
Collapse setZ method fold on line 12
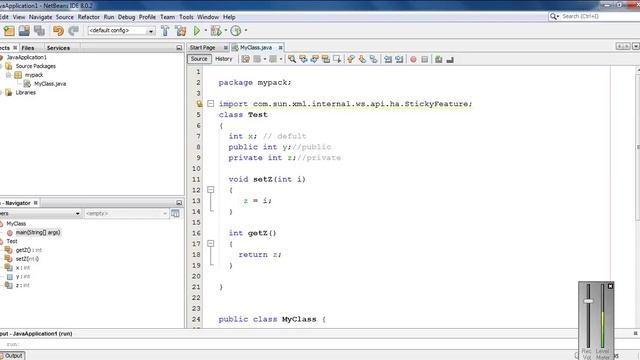point(211,190)
